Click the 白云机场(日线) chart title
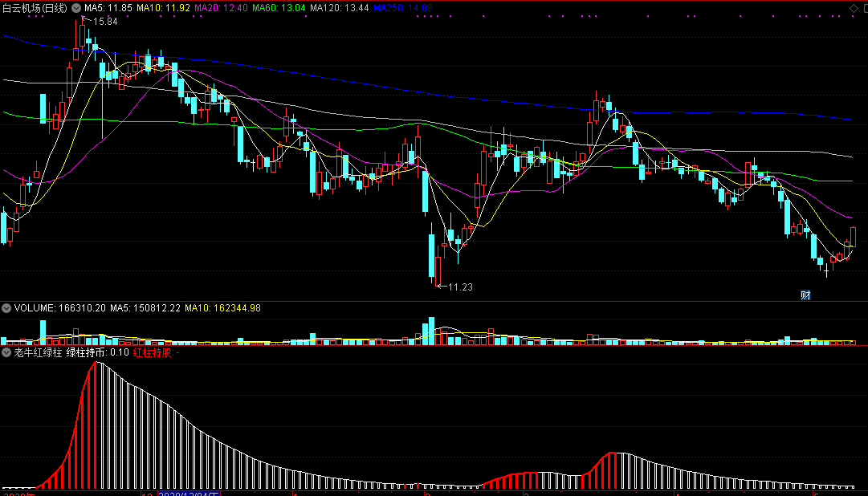 click(35, 8)
